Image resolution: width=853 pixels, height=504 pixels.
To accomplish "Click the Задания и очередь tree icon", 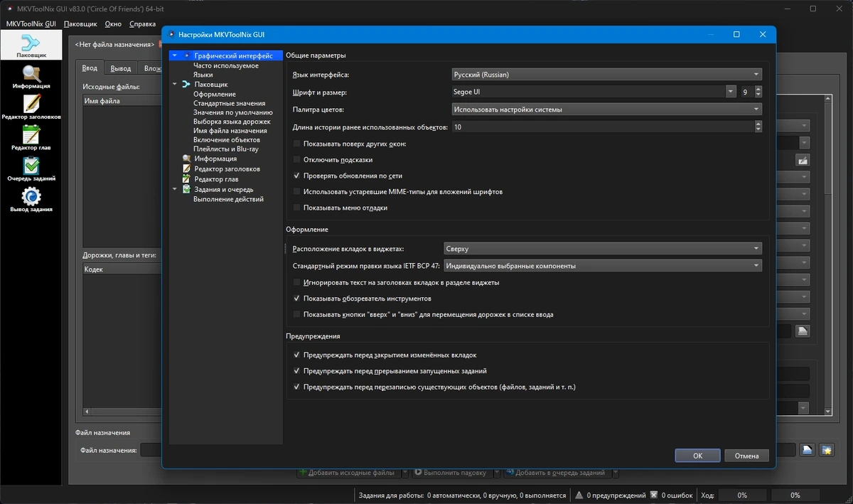I will pos(186,190).
